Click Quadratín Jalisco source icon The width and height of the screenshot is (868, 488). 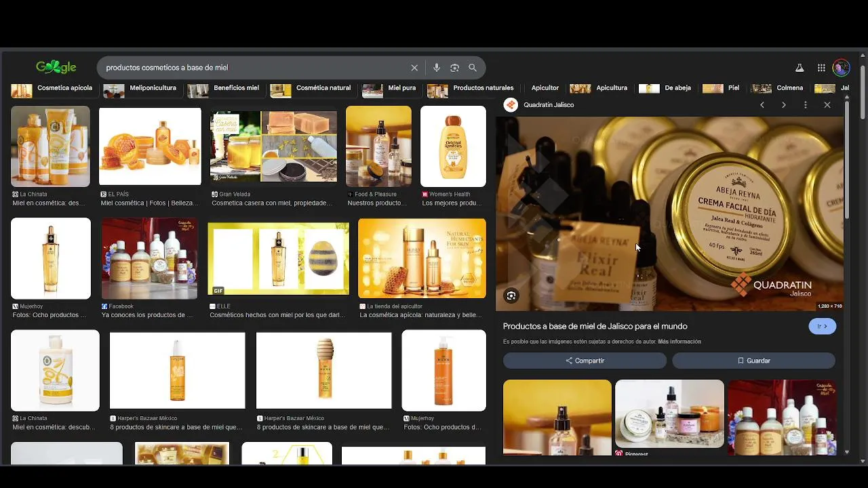(x=511, y=105)
